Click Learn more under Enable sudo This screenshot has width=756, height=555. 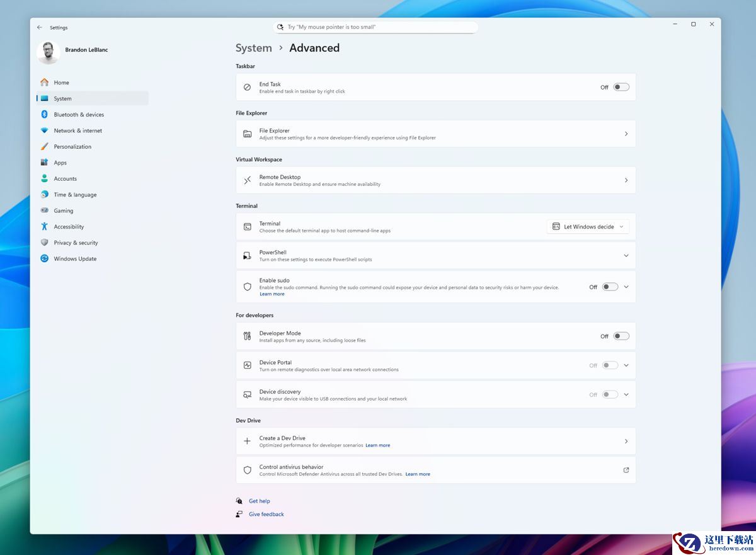272,294
